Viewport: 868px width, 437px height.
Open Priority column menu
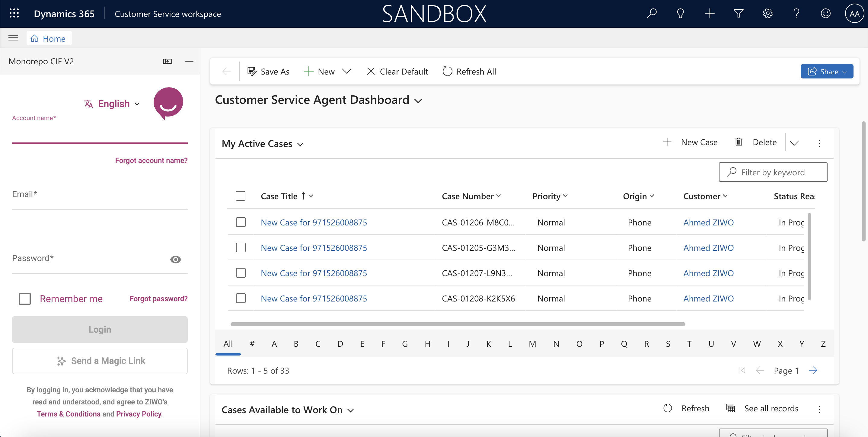(550, 196)
